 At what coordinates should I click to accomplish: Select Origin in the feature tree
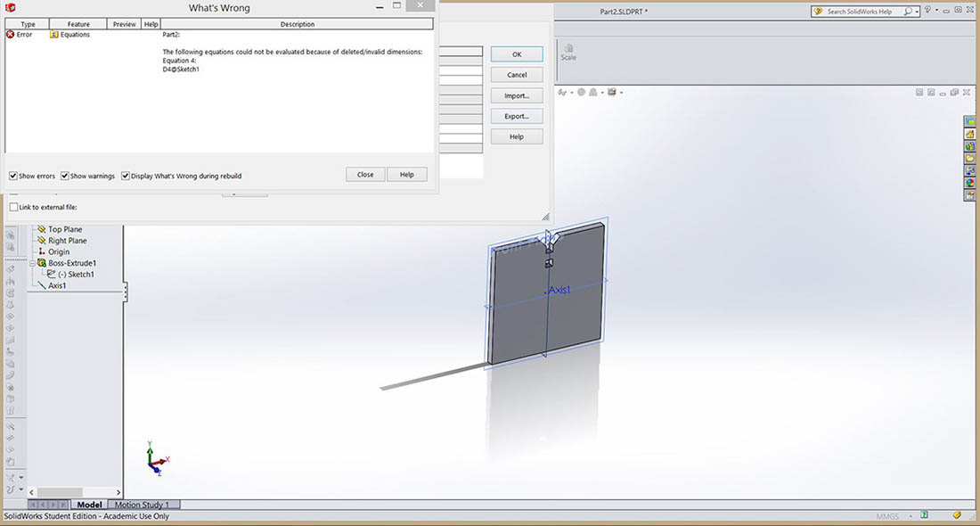(59, 252)
